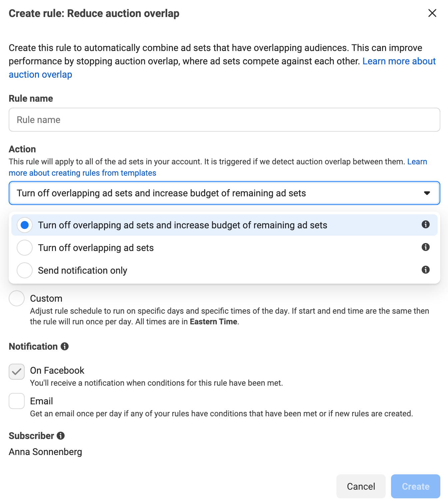Toggle the On Facebook notification checkbox
Screen dimensions: 448x501
pos(17,372)
